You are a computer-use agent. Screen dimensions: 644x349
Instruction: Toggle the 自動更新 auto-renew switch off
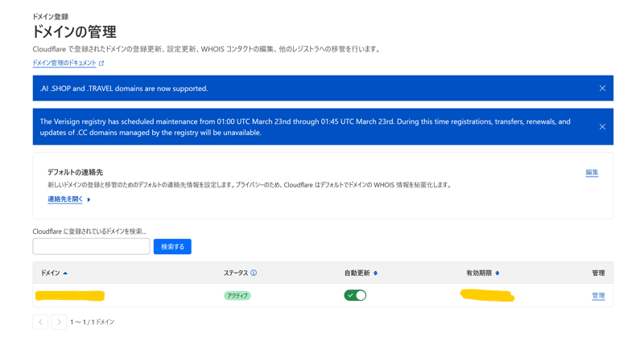coord(355,295)
